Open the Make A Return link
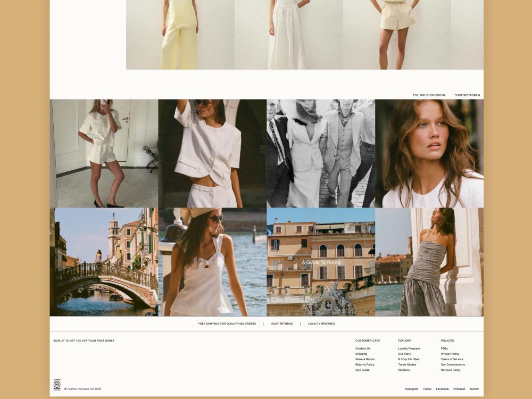Image resolution: width=532 pixels, height=399 pixels. 365,359
